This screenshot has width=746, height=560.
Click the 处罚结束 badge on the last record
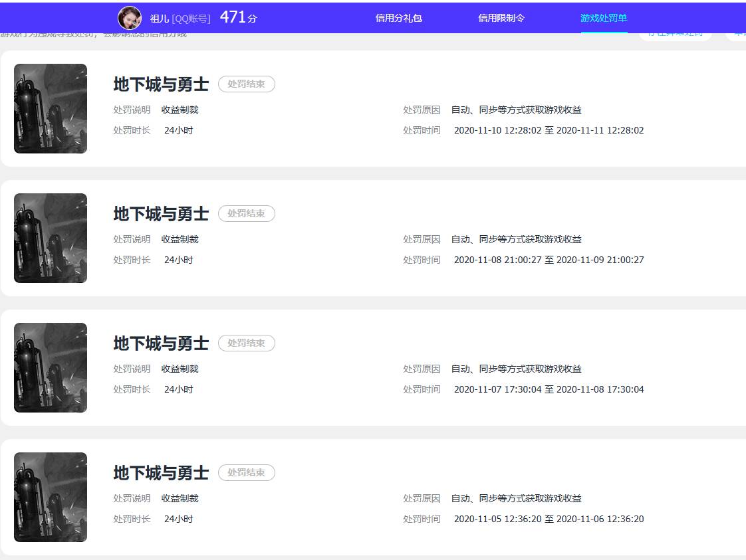pos(247,472)
